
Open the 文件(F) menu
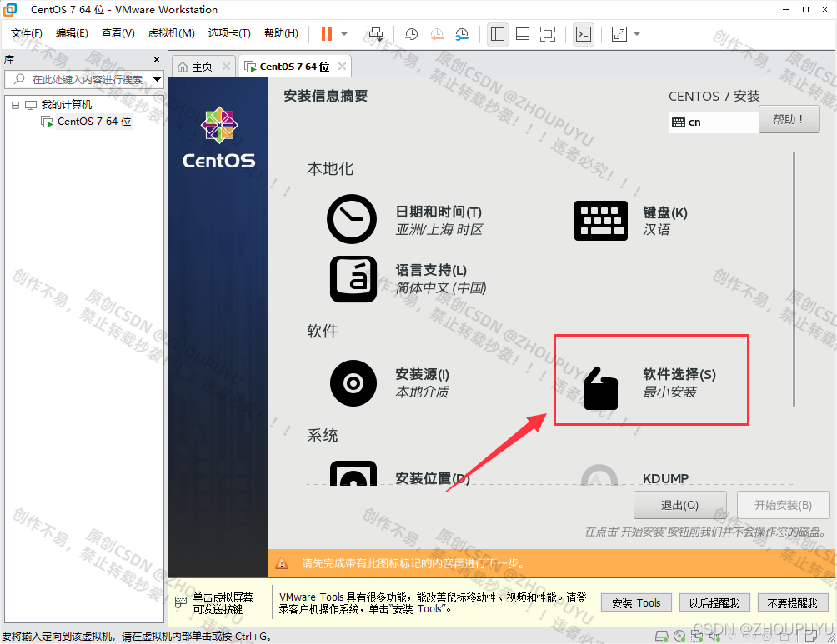pyautogui.click(x=27, y=33)
